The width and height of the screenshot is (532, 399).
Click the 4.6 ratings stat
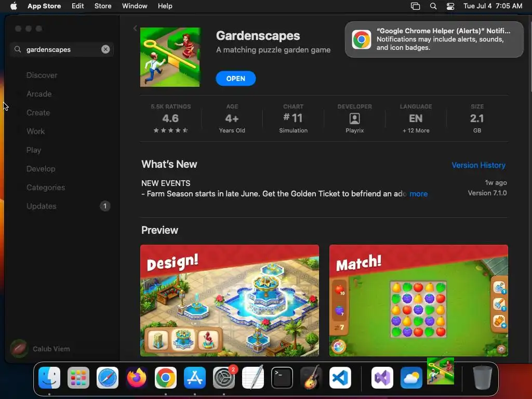click(x=170, y=118)
